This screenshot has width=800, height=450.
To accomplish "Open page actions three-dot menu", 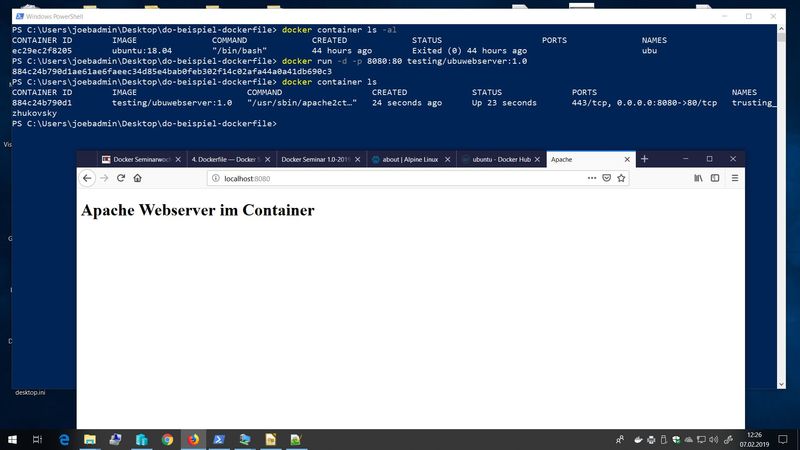I will pos(592,178).
